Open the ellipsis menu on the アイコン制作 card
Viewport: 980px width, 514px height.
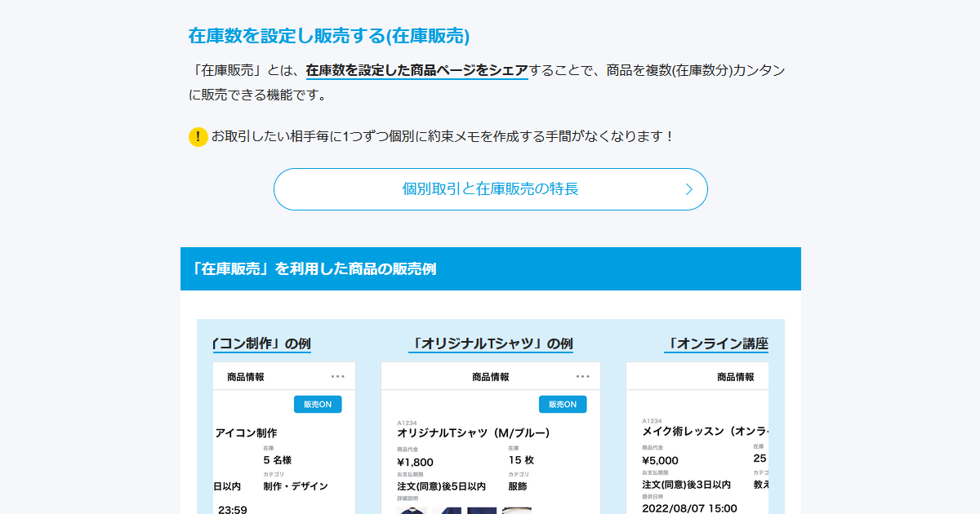point(338,376)
